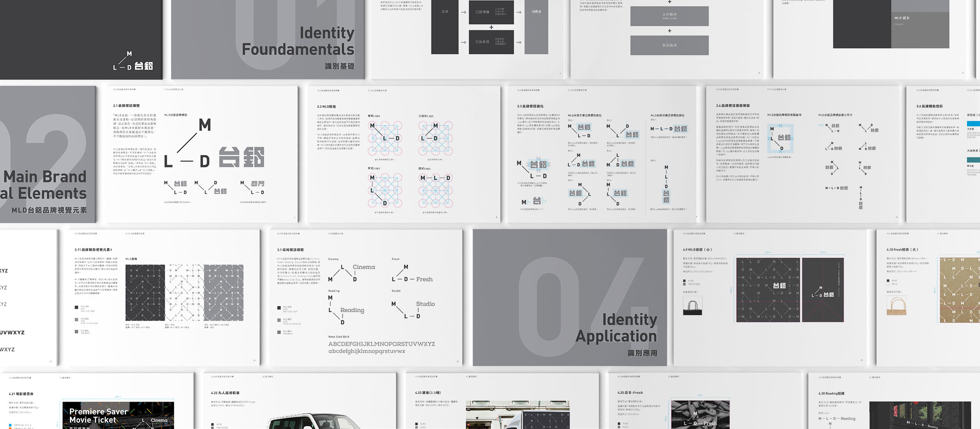The width and height of the screenshot is (980, 429).
Task: Click the Fresh store card image on page 4.25
Action: [x=700, y=415]
